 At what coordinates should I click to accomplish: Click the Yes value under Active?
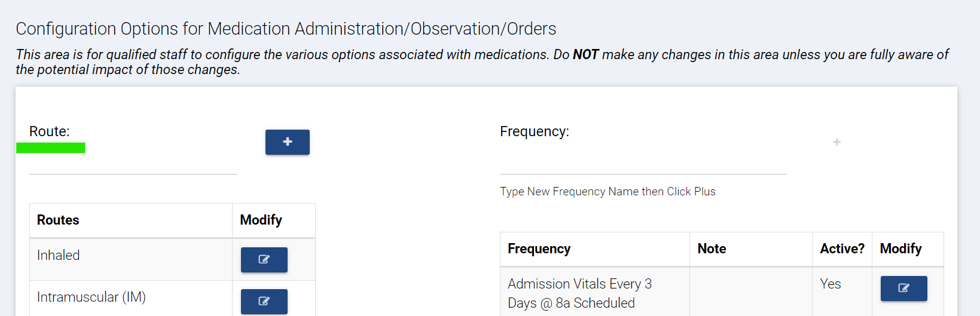pyautogui.click(x=831, y=284)
